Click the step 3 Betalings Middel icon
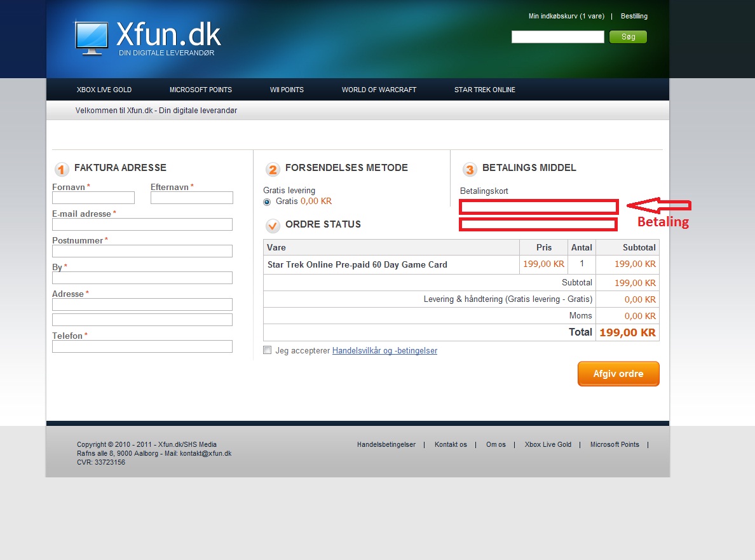 point(470,169)
